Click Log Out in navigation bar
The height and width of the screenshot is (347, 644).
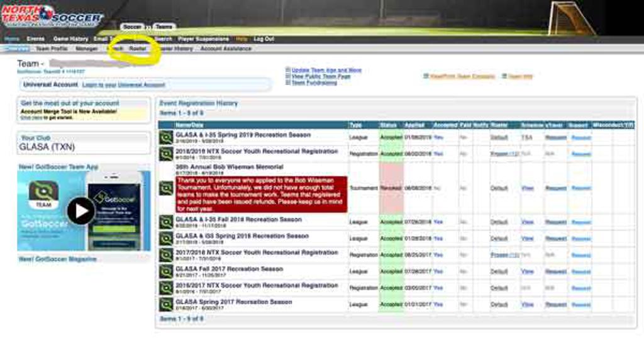click(x=264, y=39)
